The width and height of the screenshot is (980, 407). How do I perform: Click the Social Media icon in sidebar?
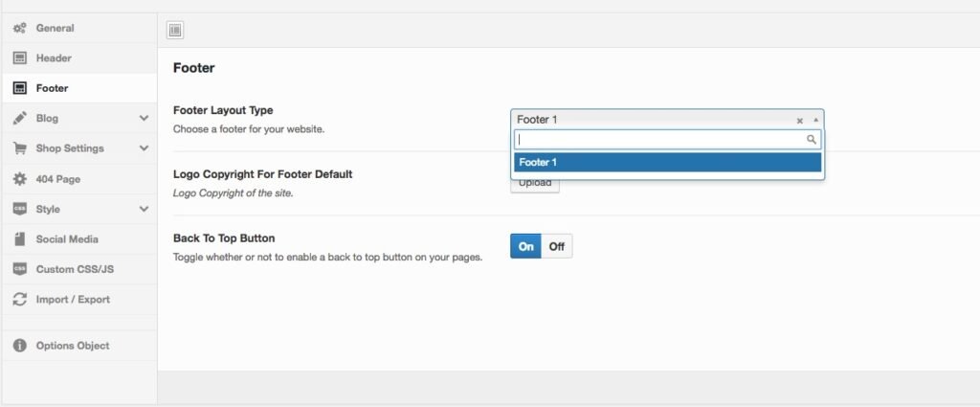19,239
